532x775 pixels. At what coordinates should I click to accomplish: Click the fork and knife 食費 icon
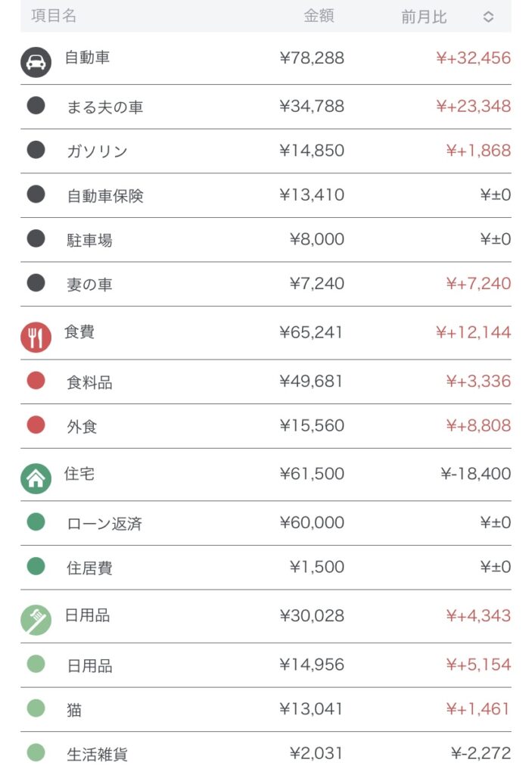(x=36, y=337)
